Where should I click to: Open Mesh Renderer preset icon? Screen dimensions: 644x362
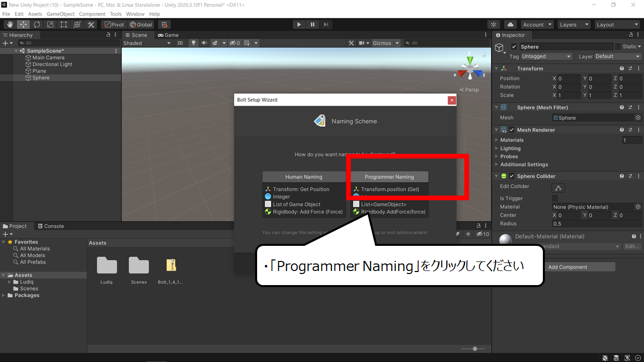pyautogui.click(x=630, y=130)
